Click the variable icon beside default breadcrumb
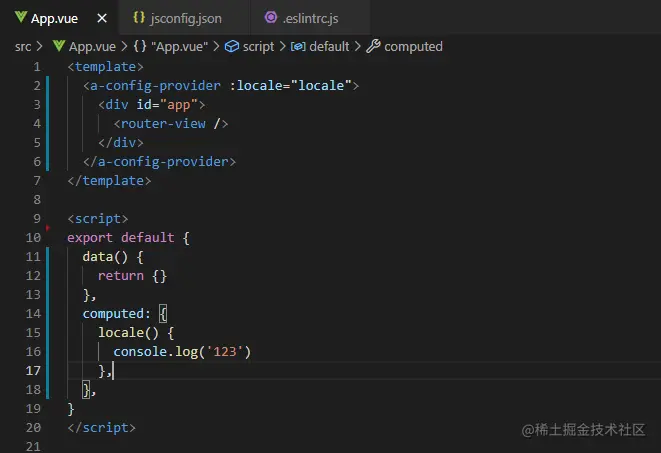The width and height of the screenshot is (661, 453). pos(298,46)
